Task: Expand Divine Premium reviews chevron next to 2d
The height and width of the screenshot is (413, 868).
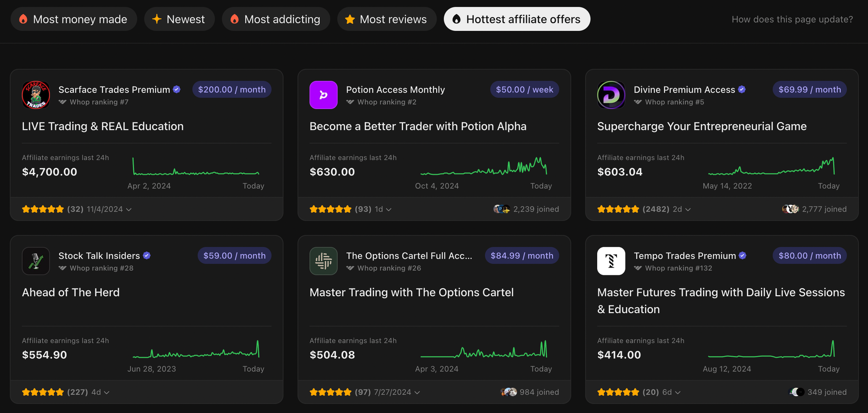Action: 688,209
